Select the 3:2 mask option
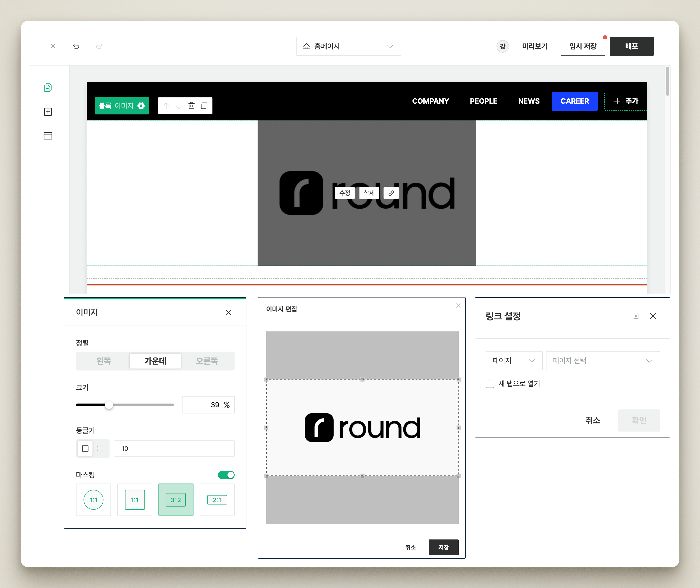The width and height of the screenshot is (700, 588). coord(176,500)
